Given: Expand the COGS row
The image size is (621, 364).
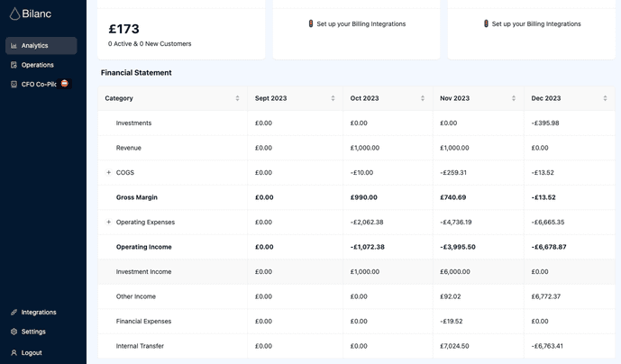Looking at the screenshot, I should point(109,172).
